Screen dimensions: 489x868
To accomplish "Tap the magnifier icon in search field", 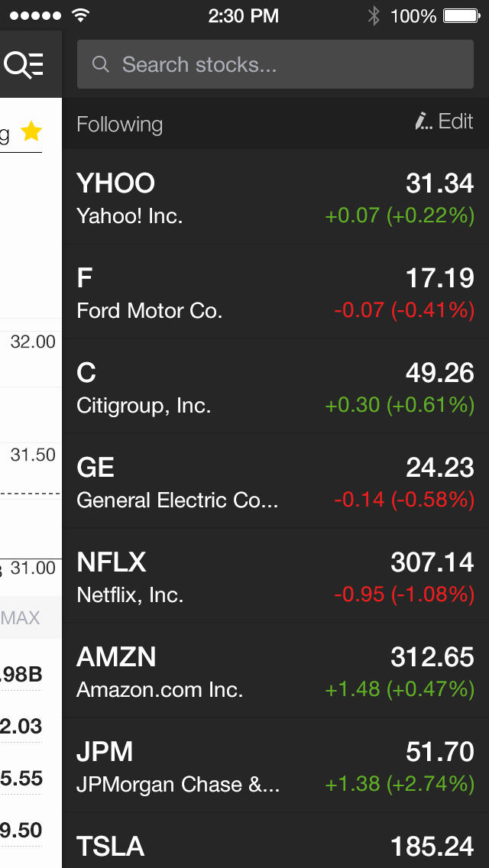I will 100,64.
